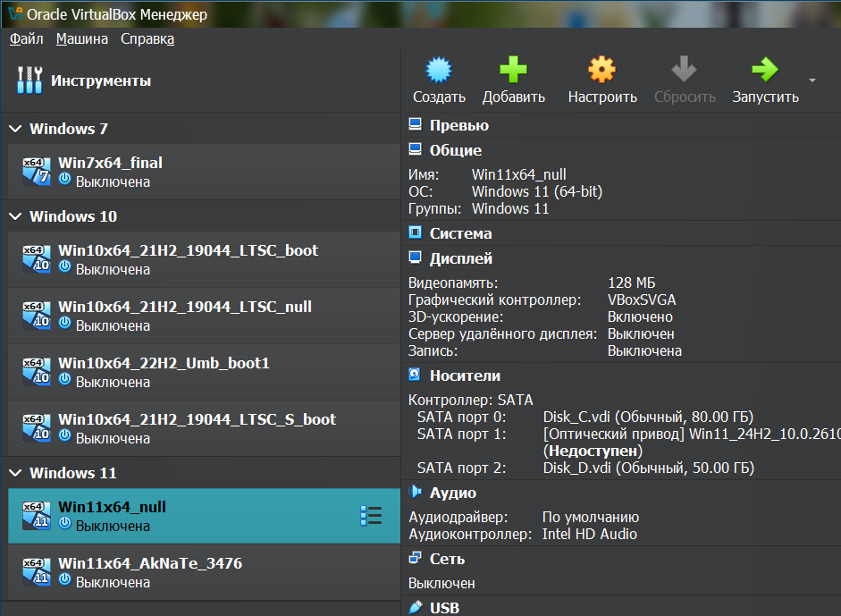Collapse the Windows 11 group chevron
Viewport: 841px width, 616px height.
tap(15, 473)
